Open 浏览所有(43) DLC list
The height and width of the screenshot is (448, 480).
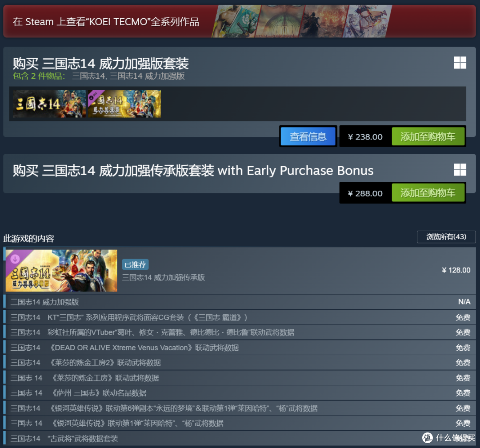point(446,237)
